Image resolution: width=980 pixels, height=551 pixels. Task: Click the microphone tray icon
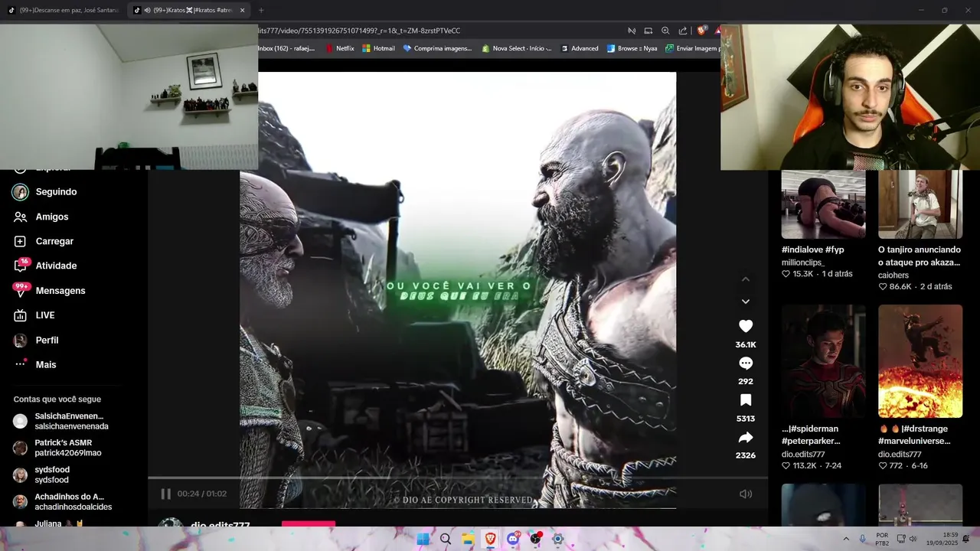[x=863, y=539]
